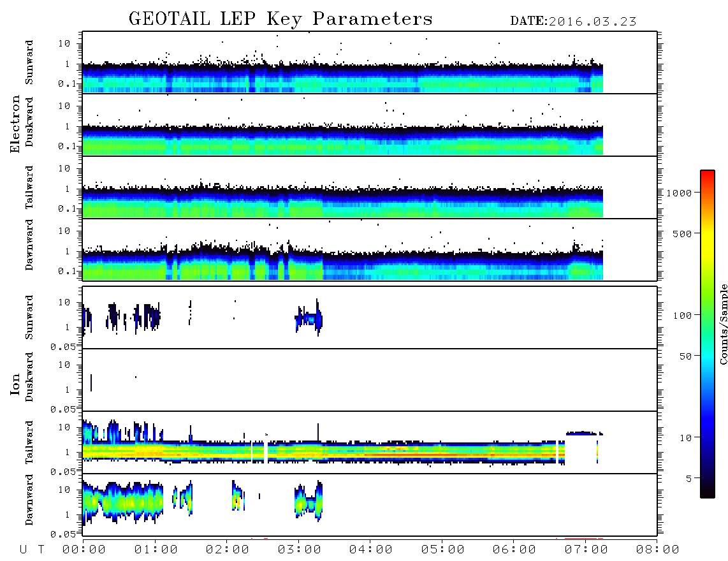Select the Ion 'Dawnward' panel label
Screen dimensions: 728x561
[29, 500]
